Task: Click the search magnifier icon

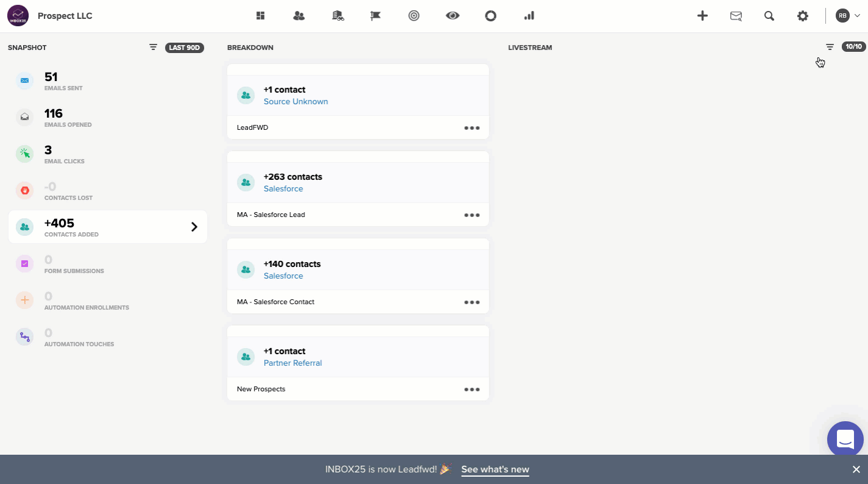Action: (x=769, y=16)
